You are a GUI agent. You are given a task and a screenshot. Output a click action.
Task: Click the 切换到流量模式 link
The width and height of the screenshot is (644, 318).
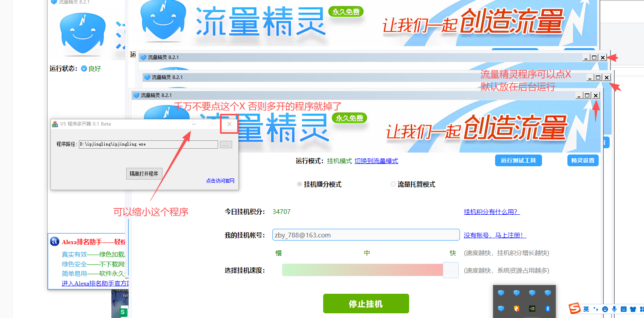point(376,161)
